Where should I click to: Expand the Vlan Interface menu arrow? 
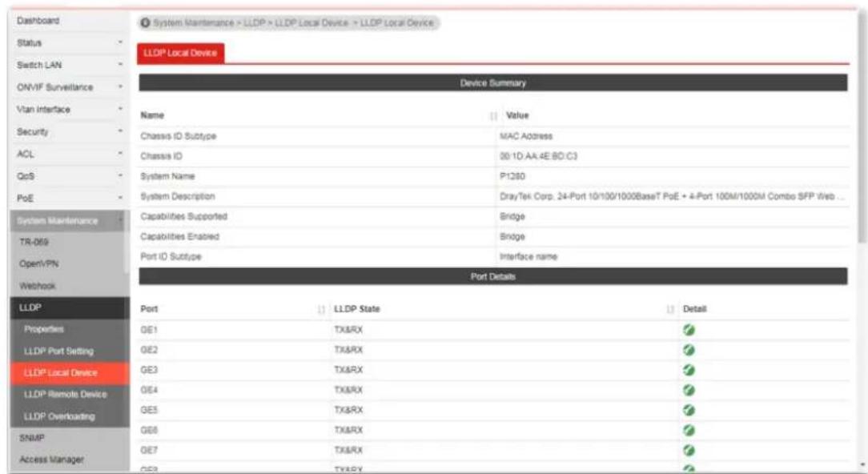click(x=120, y=109)
